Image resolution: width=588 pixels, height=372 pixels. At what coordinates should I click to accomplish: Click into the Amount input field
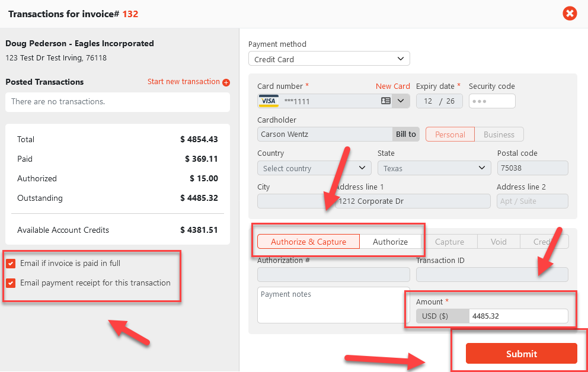(517, 316)
